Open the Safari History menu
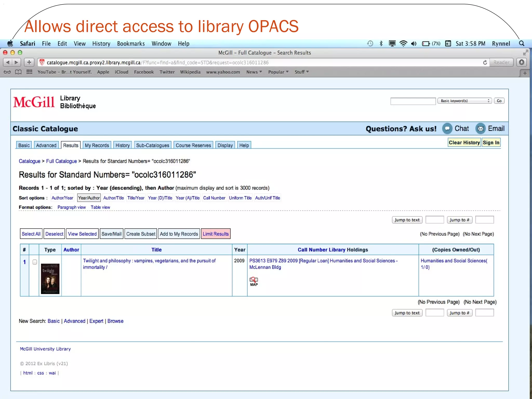 point(101,43)
